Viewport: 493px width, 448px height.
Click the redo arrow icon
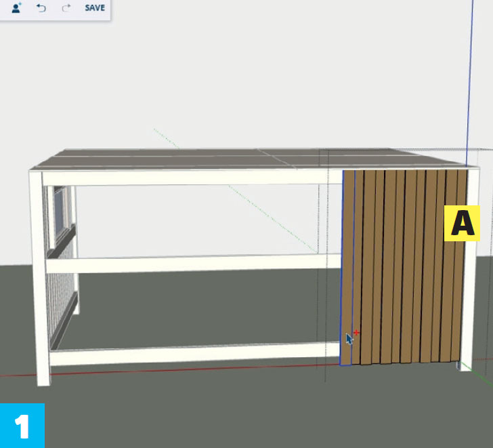(66, 8)
